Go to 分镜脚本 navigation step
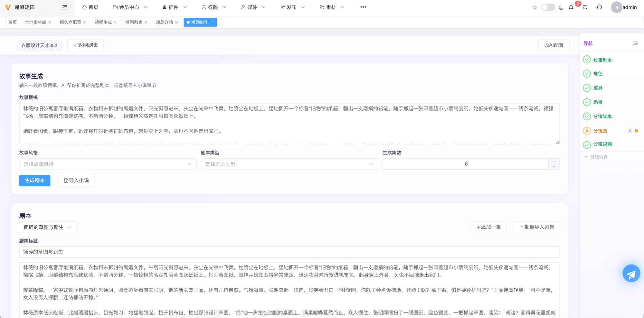644x318 pixels. (602, 117)
